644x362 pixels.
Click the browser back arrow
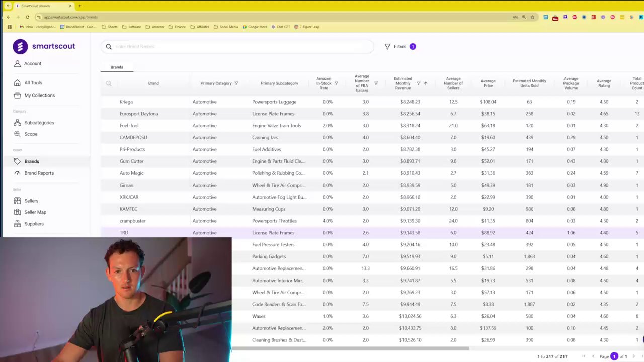pos(9,17)
